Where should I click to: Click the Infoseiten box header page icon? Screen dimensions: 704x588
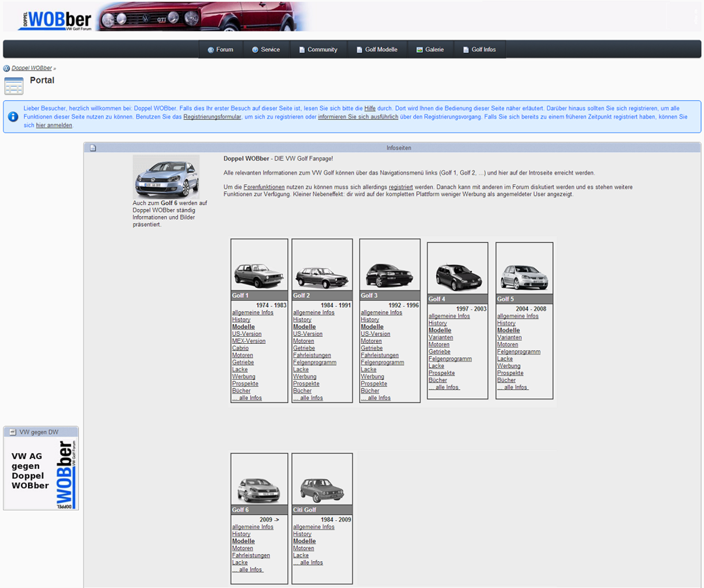tap(93, 148)
